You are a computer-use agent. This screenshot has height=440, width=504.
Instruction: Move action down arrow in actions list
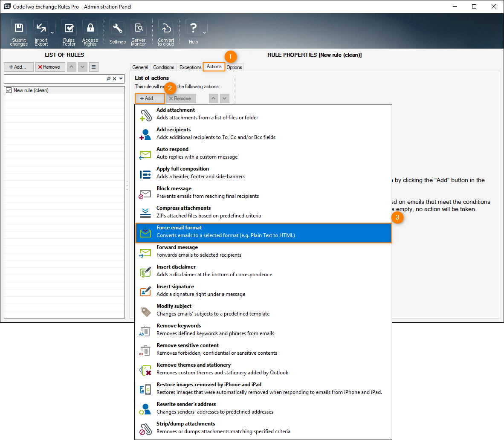click(225, 98)
